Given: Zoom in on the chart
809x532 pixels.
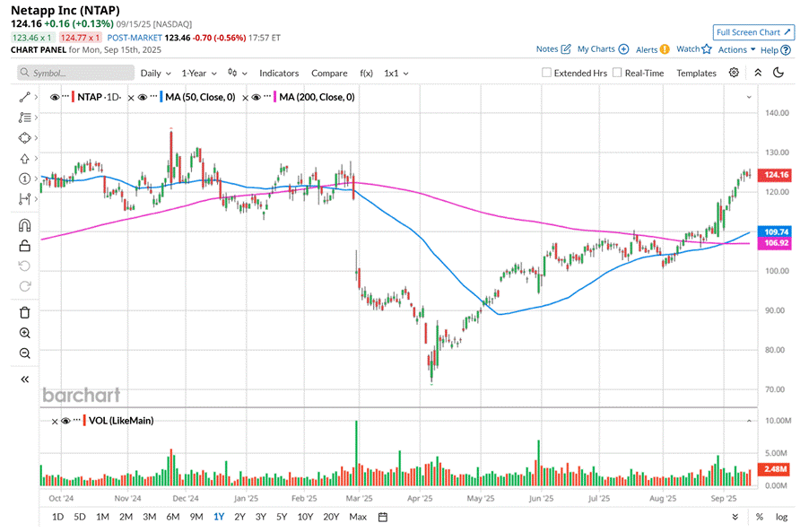Looking at the screenshot, I should coord(24,333).
